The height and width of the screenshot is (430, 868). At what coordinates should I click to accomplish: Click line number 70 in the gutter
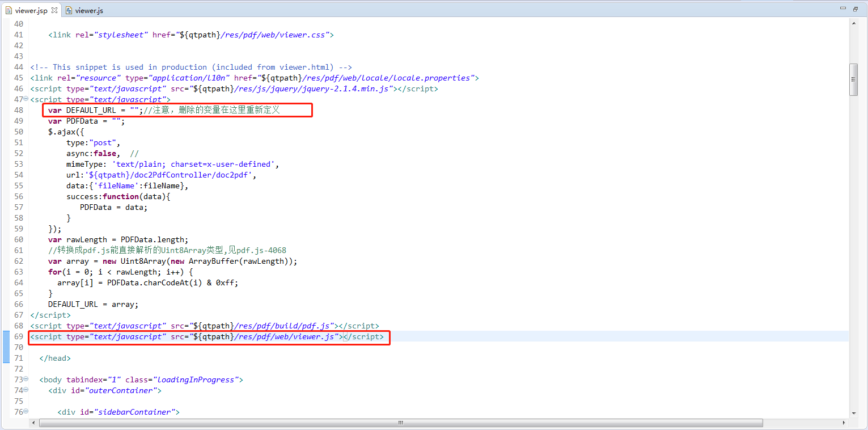point(18,347)
